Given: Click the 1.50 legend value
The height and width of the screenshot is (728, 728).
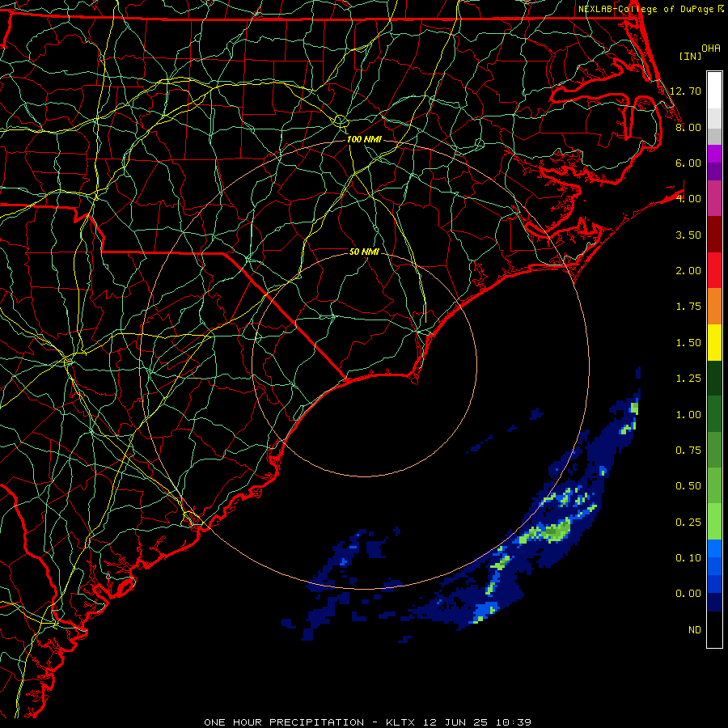Looking at the screenshot, I should pos(688,343).
